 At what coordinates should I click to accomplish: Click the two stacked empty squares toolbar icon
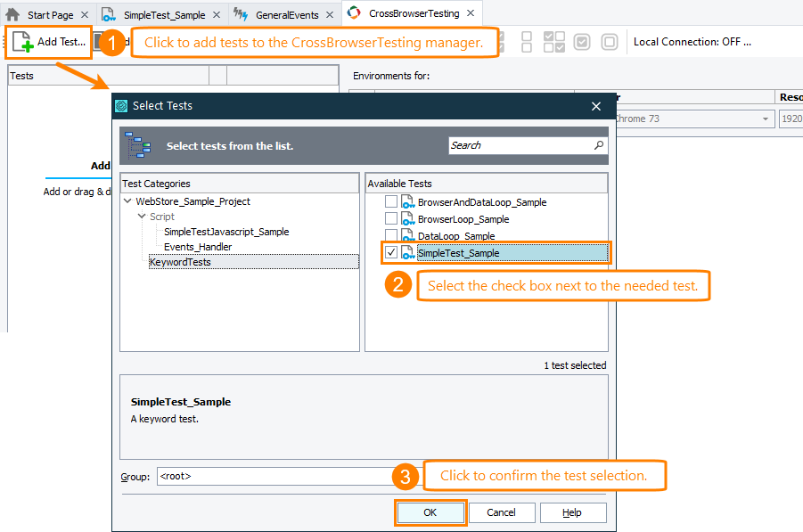pos(526,42)
